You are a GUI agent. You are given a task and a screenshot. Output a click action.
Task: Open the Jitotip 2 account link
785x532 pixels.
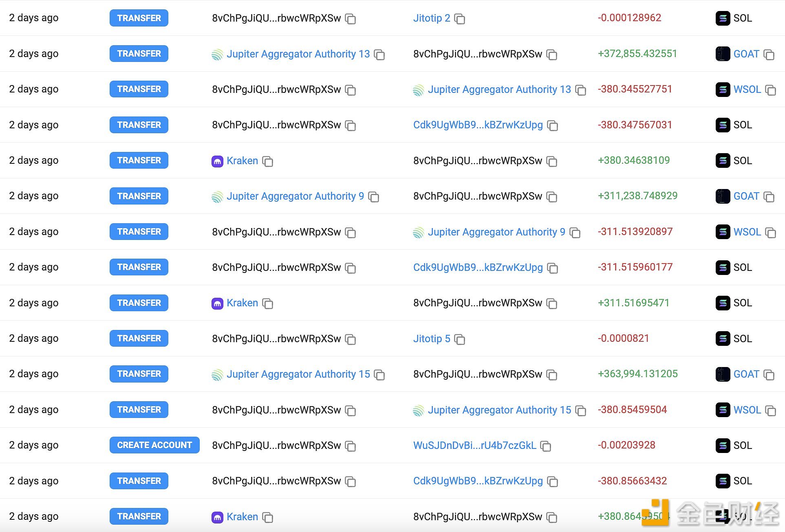point(432,18)
